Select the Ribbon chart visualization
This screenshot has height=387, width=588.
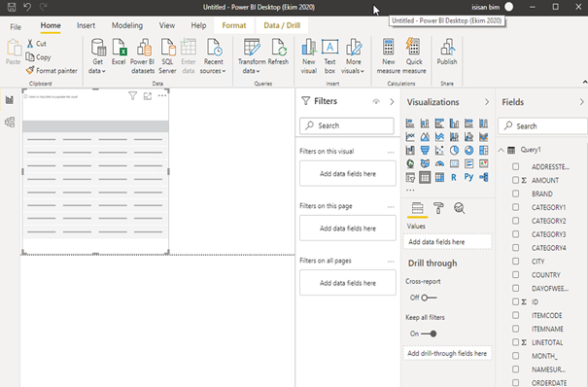(x=483, y=137)
